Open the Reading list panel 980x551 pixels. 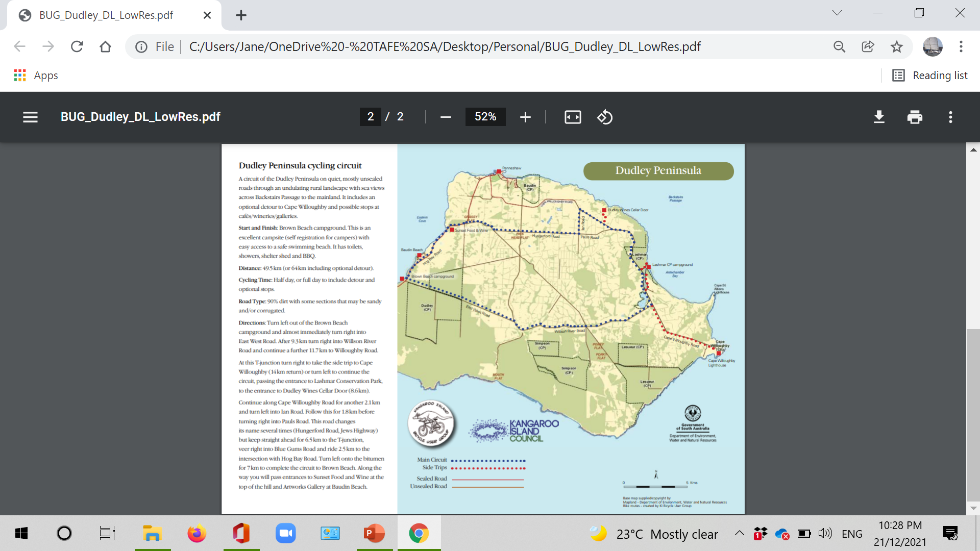pyautogui.click(x=930, y=76)
